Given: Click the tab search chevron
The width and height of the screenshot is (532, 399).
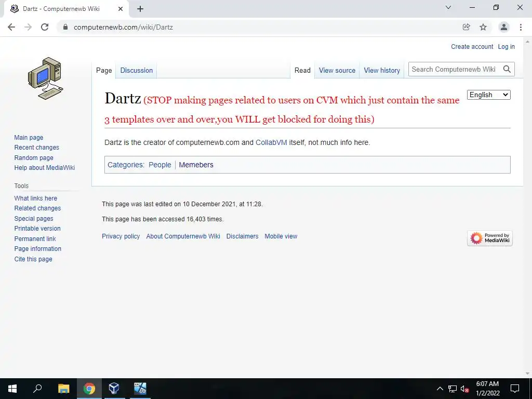Looking at the screenshot, I should (x=448, y=7).
